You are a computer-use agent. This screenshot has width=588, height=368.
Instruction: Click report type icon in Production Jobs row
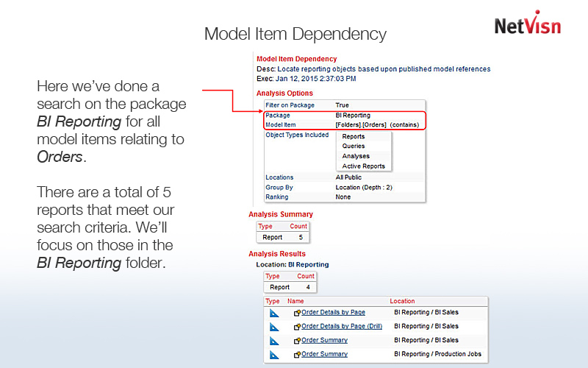[x=274, y=355]
